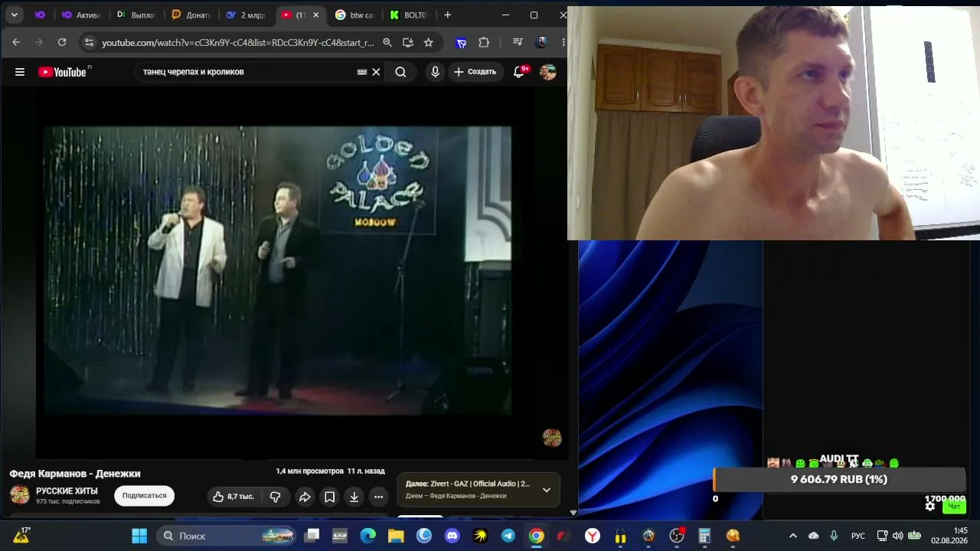
Task: Open the blue cursor extension icon
Action: pos(461,43)
